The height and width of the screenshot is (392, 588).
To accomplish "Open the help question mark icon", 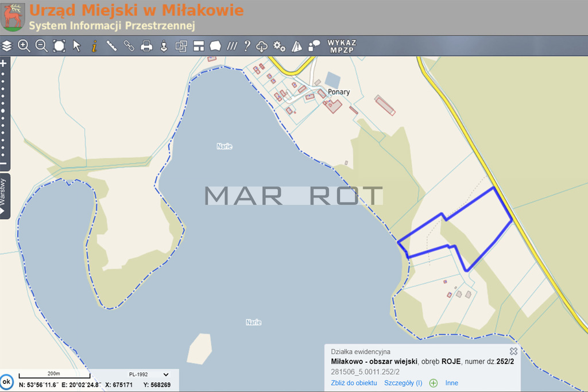I will pyautogui.click(x=247, y=46).
